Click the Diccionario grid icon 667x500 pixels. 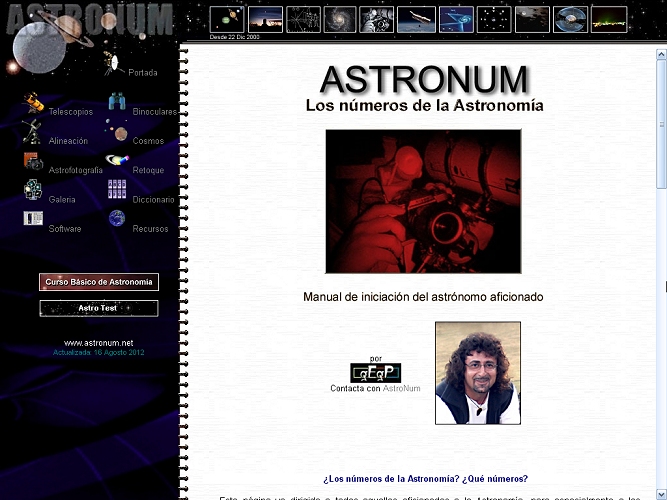pos(117,189)
